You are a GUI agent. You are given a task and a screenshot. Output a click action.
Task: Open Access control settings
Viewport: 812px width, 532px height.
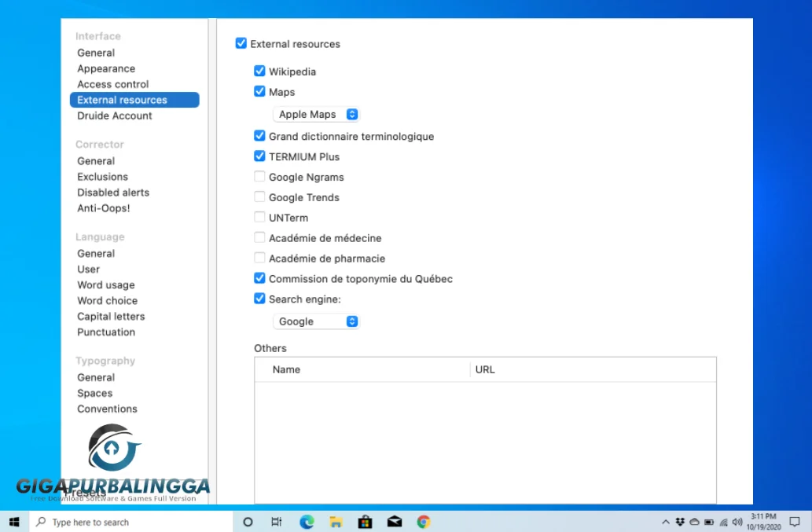click(x=113, y=84)
